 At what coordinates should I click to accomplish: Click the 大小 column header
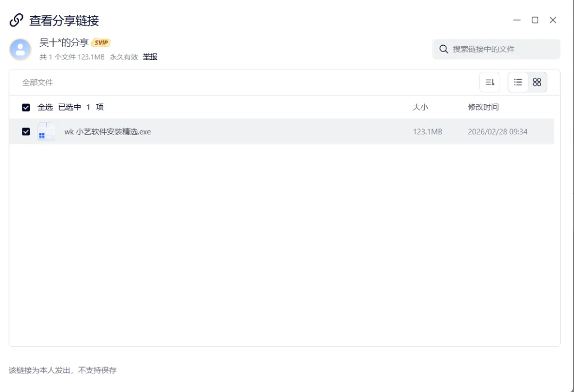pyautogui.click(x=420, y=107)
